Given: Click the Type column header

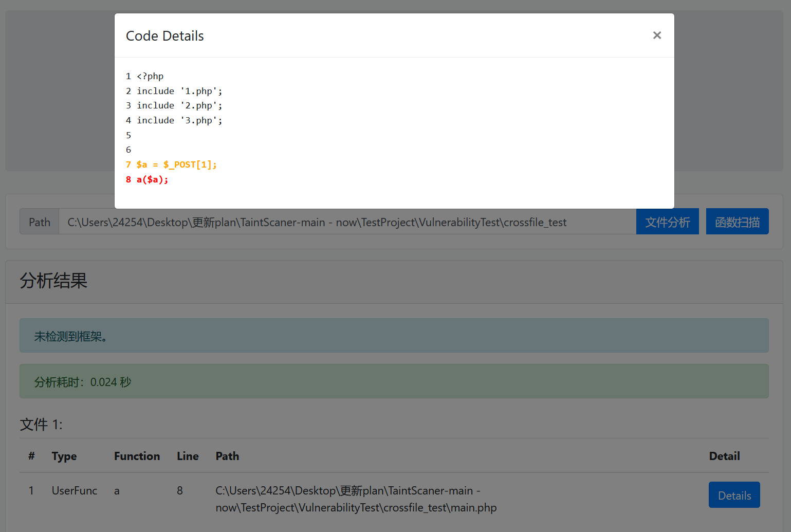Looking at the screenshot, I should 64,456.
